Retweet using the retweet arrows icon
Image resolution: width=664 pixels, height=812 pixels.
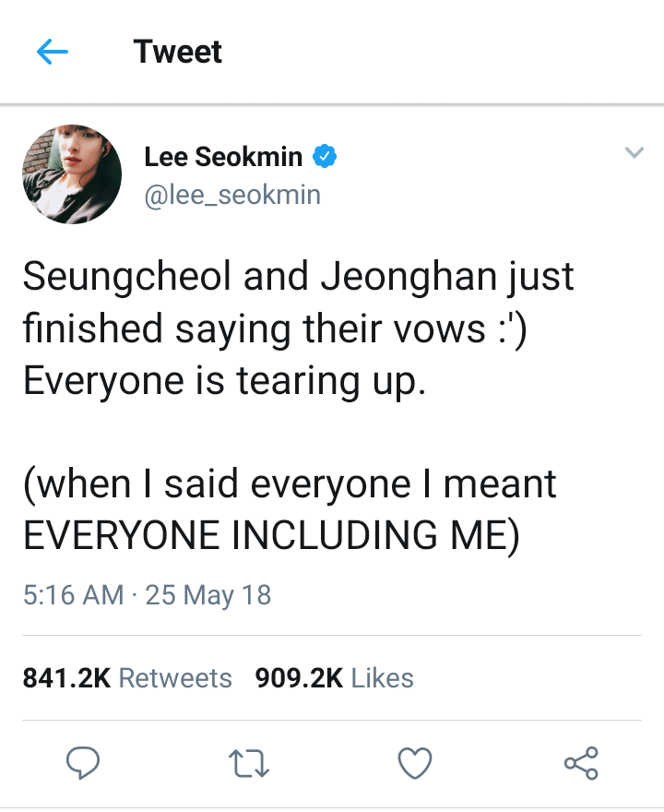[248, 763]
